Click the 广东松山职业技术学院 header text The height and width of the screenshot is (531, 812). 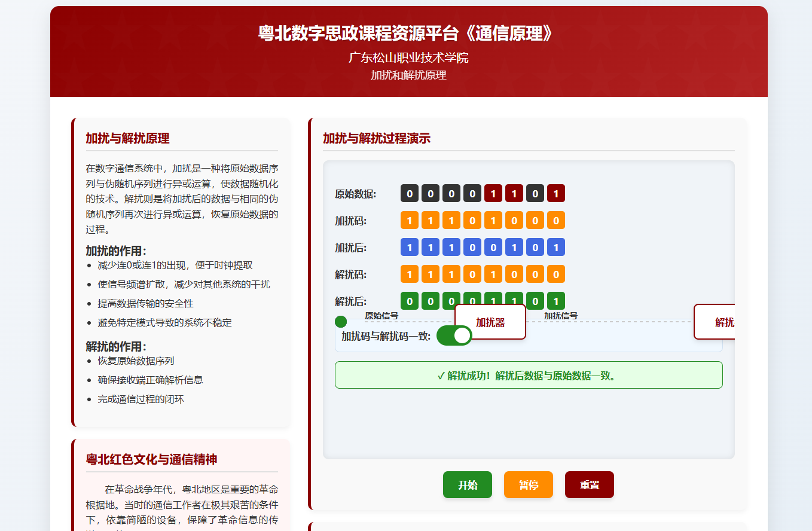click(408, 58)
